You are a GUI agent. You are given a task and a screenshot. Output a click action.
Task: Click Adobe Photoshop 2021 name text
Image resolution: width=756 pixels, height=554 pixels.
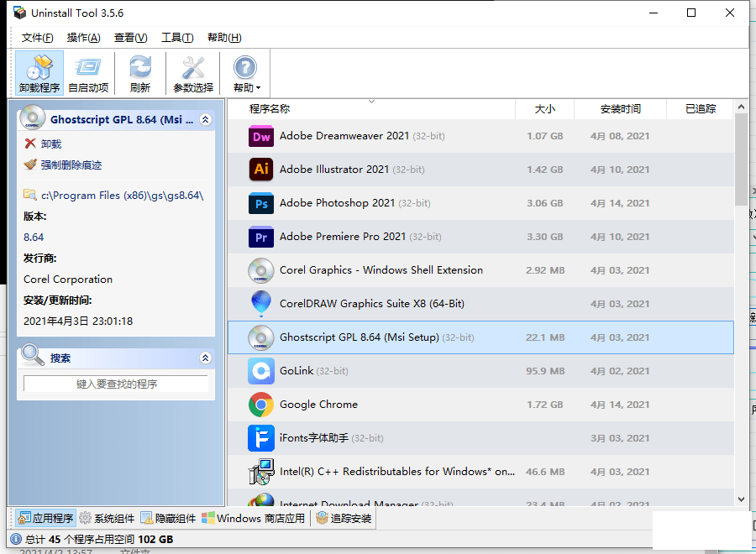[337, 203]
